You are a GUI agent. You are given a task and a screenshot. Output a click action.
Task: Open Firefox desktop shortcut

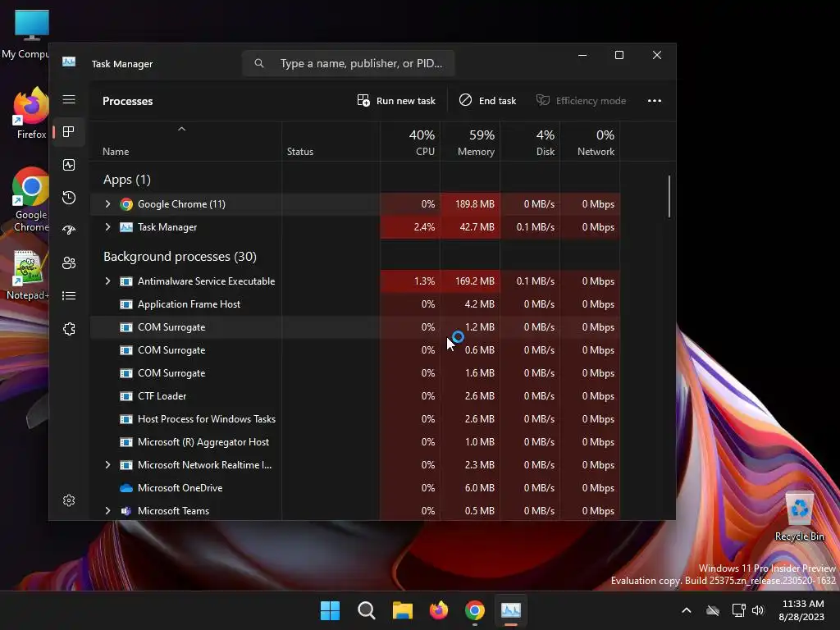(31, 113)
